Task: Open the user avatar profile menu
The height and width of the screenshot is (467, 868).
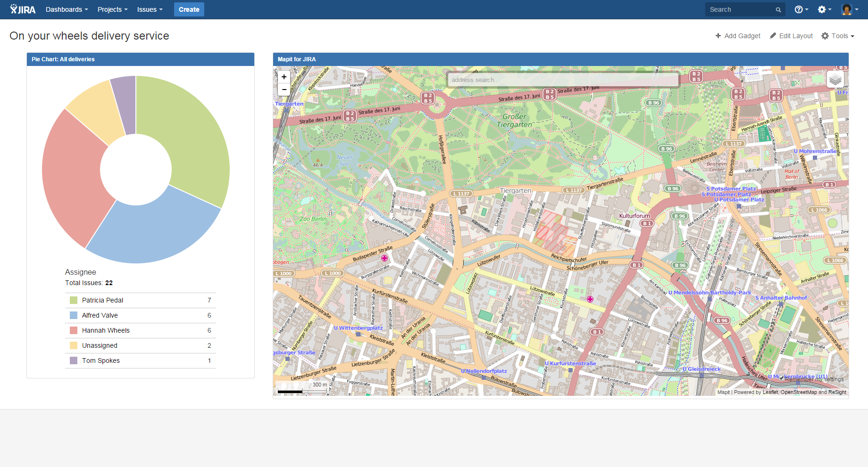Action: coord(849,9)
